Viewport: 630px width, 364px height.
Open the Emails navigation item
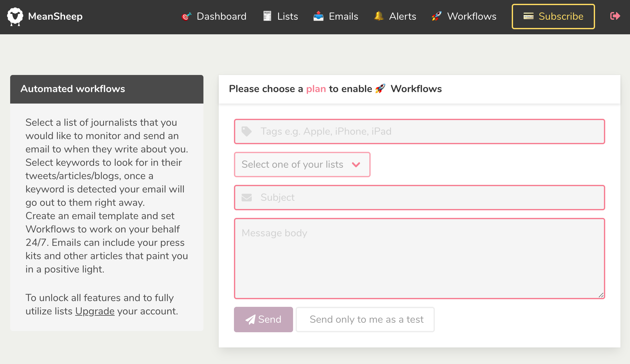[x=343, y=16]
